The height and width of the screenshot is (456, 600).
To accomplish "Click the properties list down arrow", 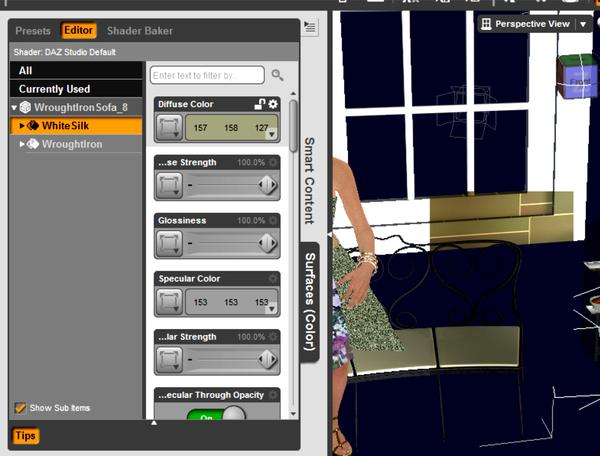I will 293,414.
